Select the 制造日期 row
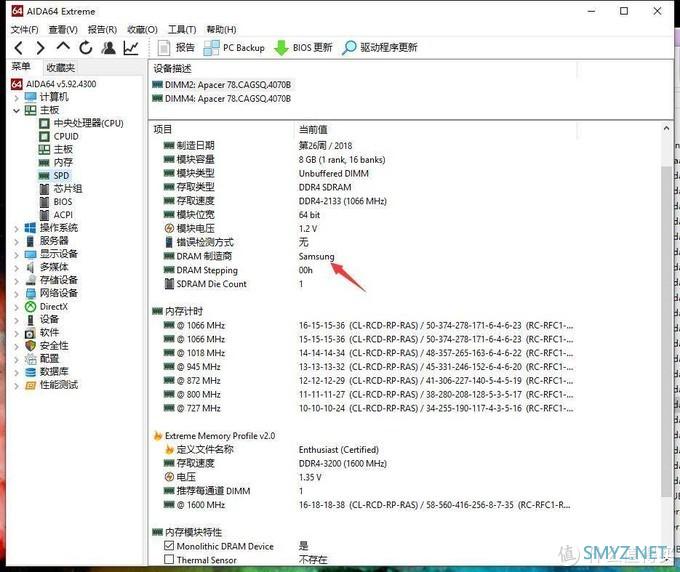 (x=369, y=146)
